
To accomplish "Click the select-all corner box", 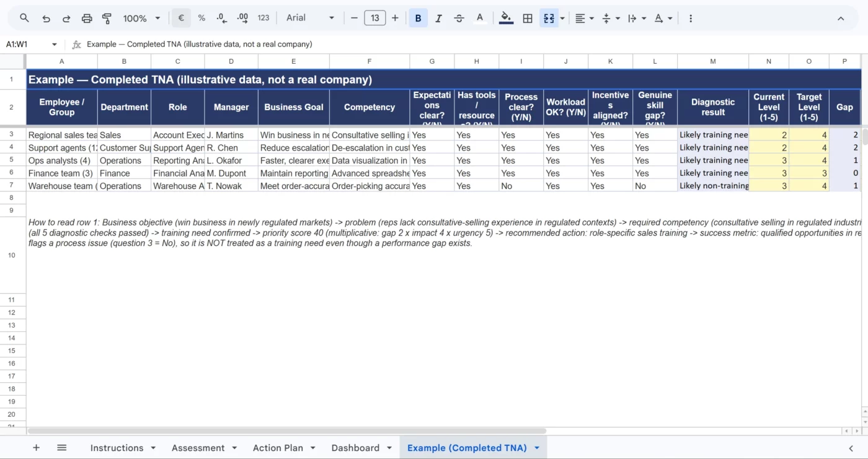I will coord(12,61).
